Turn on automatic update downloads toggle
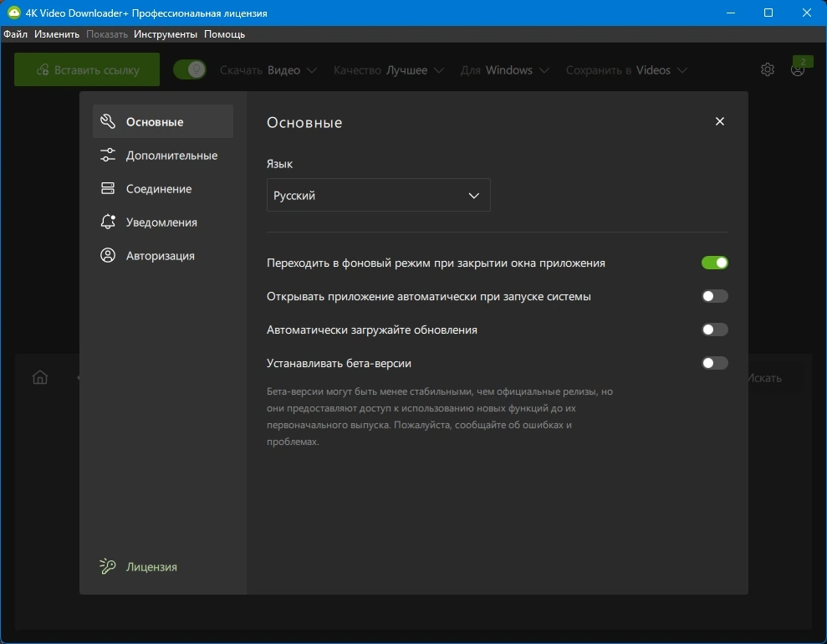Viewport: 827px width, 644px height. click(715, 330)
